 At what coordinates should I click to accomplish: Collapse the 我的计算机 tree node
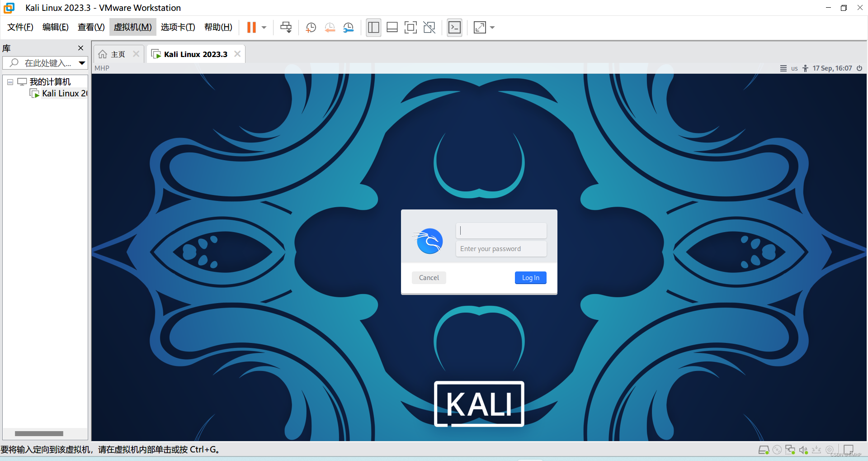[x=10, y=82]
